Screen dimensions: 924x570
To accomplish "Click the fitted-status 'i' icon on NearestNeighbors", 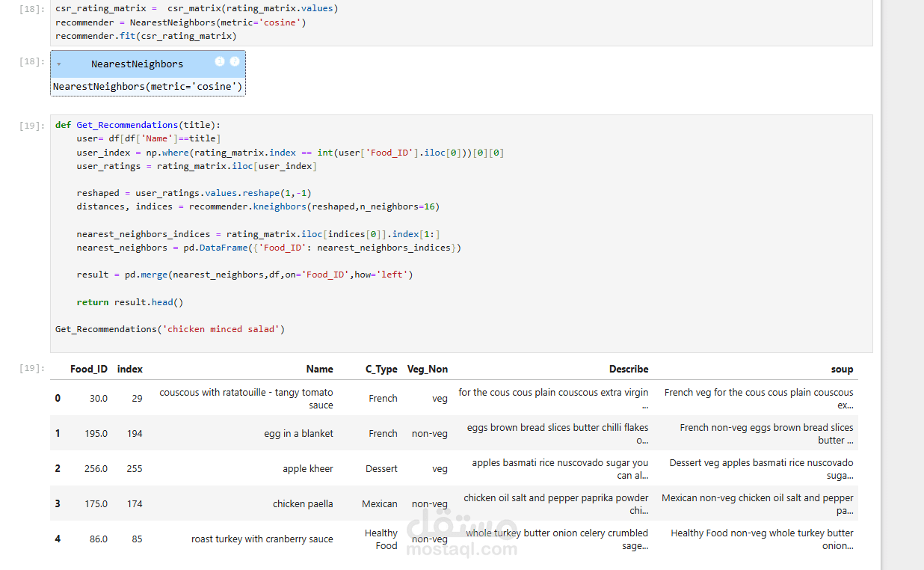I will [220, 61].
